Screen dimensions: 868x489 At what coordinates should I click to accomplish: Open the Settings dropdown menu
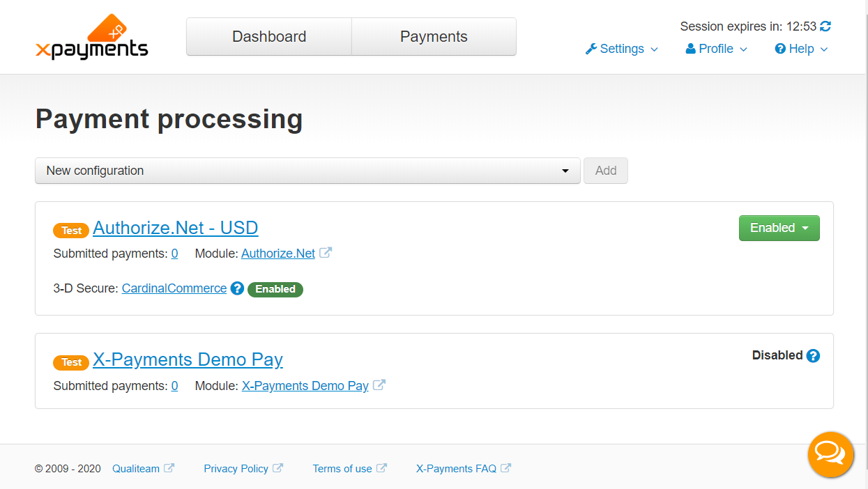pos(621,49)
